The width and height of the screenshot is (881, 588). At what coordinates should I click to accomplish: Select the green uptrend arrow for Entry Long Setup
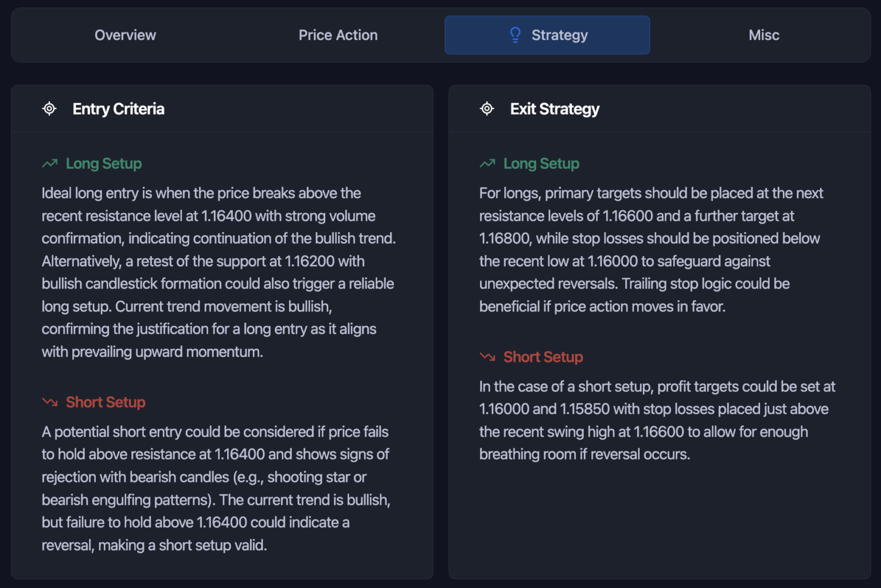pos(49,163)
